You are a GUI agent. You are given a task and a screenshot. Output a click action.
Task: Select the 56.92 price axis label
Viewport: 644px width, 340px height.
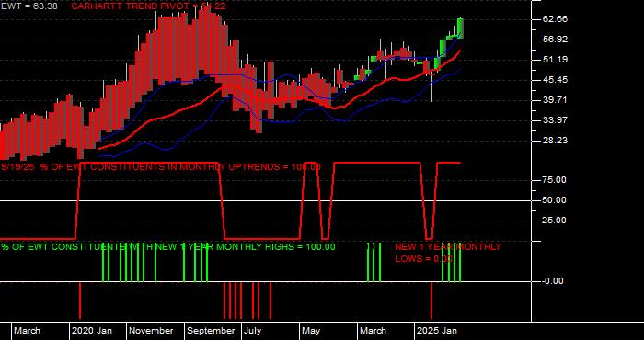click(x=555, y=40)
